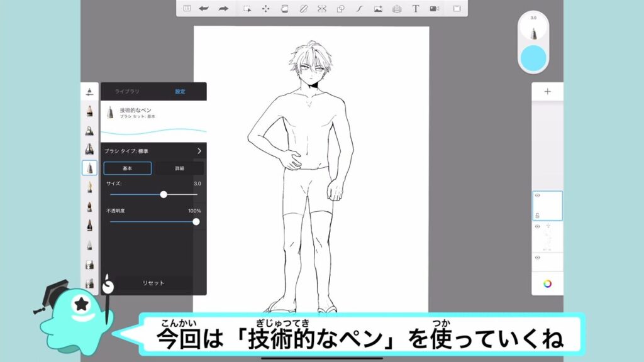Switch to the ライブラリ tab

pyautogui.click(x=127, y=92)
